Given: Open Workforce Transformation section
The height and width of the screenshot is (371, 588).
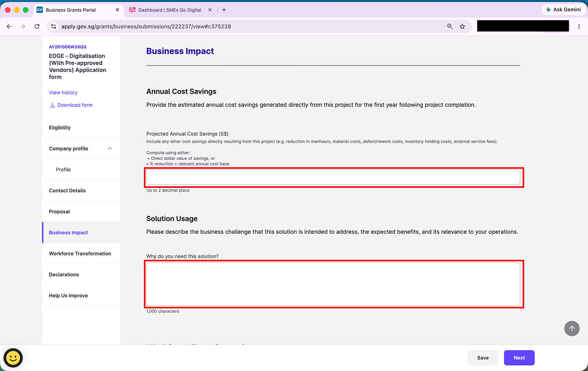Looking at the screenshot, I should point(82,254).
